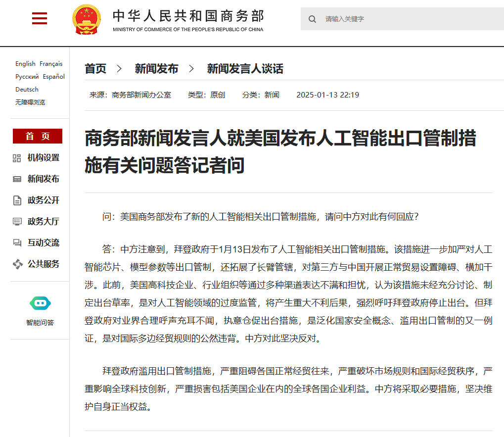Click the 互动交流 chat icon
Viewport: 504px width, 437px height.
coord(17,243)
